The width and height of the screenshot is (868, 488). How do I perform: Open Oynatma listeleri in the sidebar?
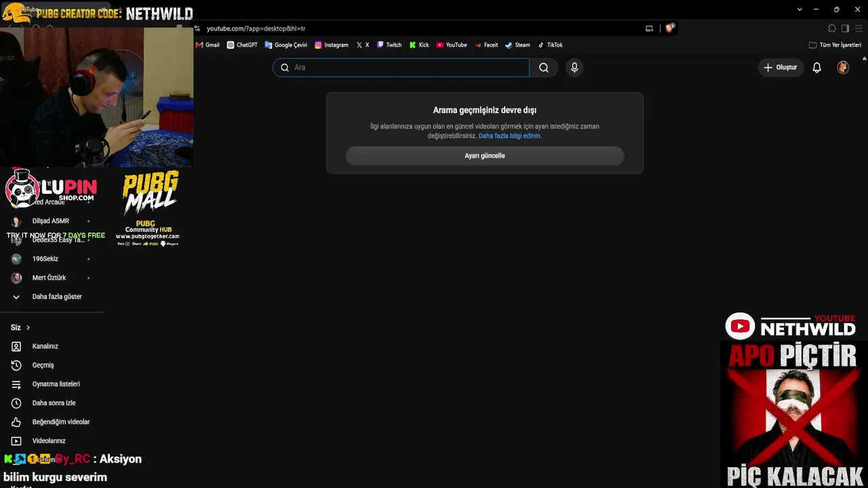point(52,384)
